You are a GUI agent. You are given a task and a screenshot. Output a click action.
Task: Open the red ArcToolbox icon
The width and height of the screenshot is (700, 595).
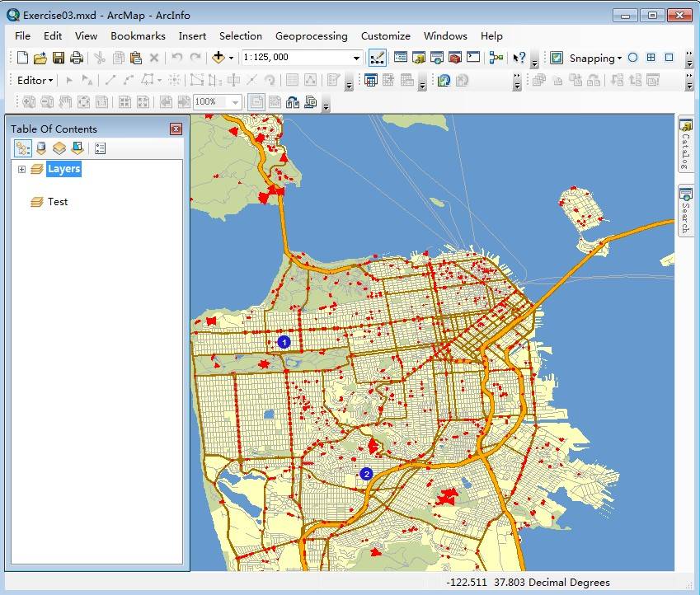click(455, 58)
